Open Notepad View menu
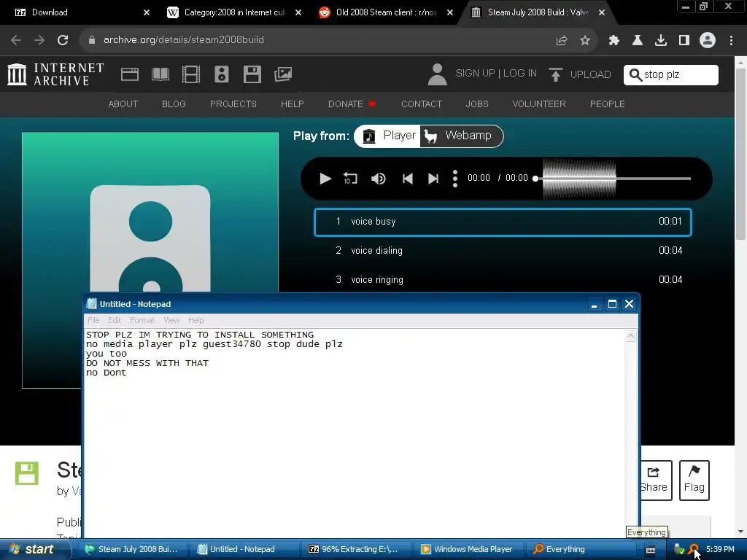The height and width of the screenshot is (560, 747). 171,320
